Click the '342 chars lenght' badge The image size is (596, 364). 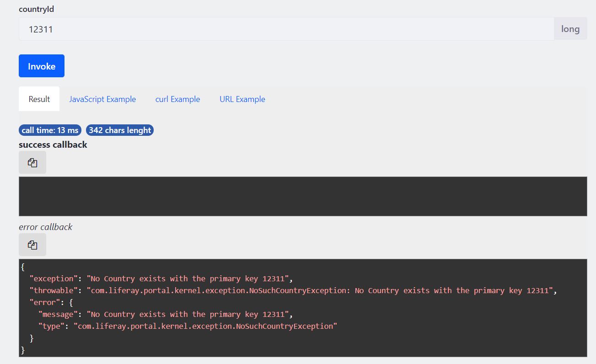point(120,130)
